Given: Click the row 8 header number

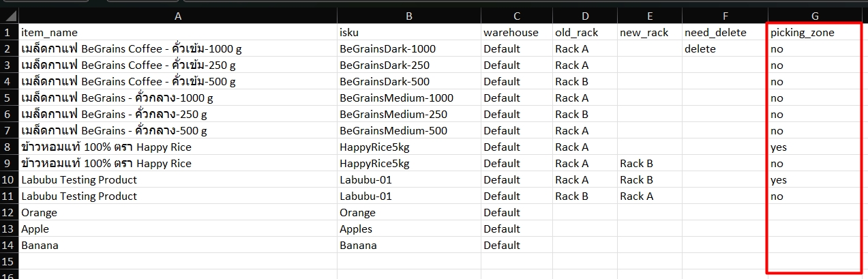Looking at the screenshot, I should [x=10, y=147].
